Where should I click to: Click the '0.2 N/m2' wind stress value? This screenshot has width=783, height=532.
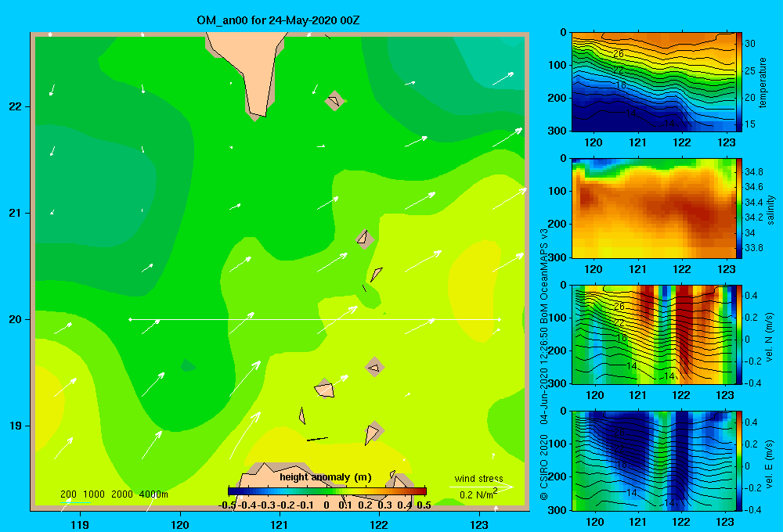click(x=478, y=494)
